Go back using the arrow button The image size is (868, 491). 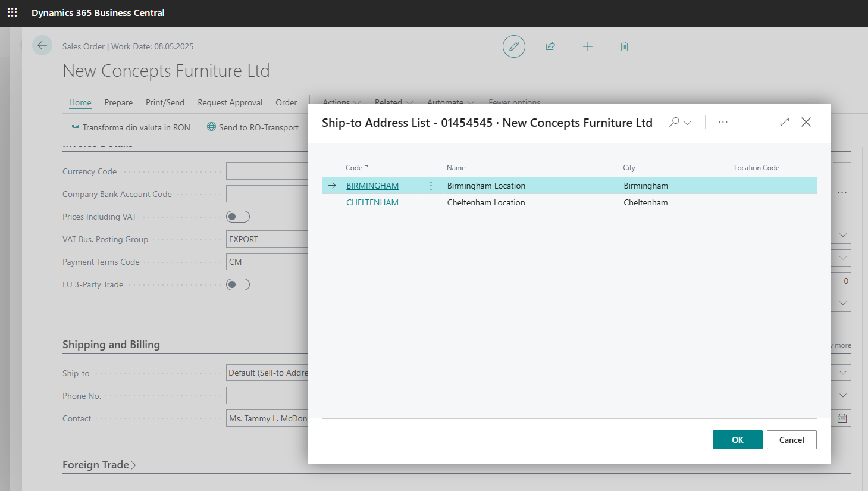(x=42, y=45)
